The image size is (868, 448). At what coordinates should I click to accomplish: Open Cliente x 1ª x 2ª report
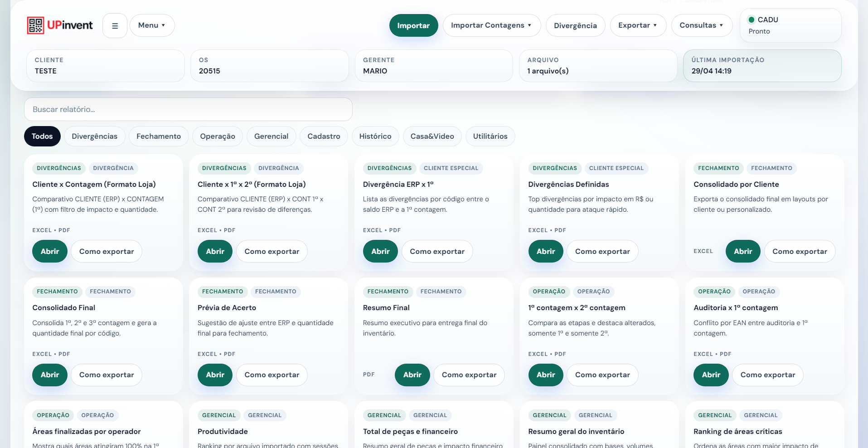point(215,251)
